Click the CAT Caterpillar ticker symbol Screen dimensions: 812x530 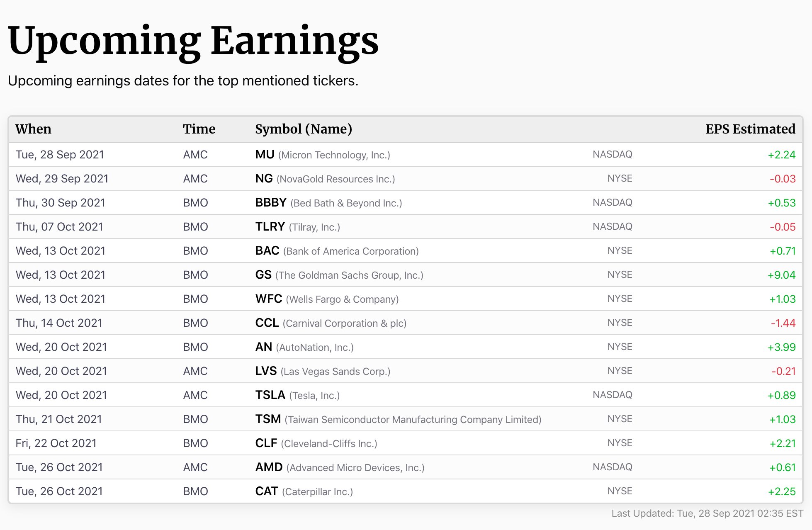(x=266, y=491)
